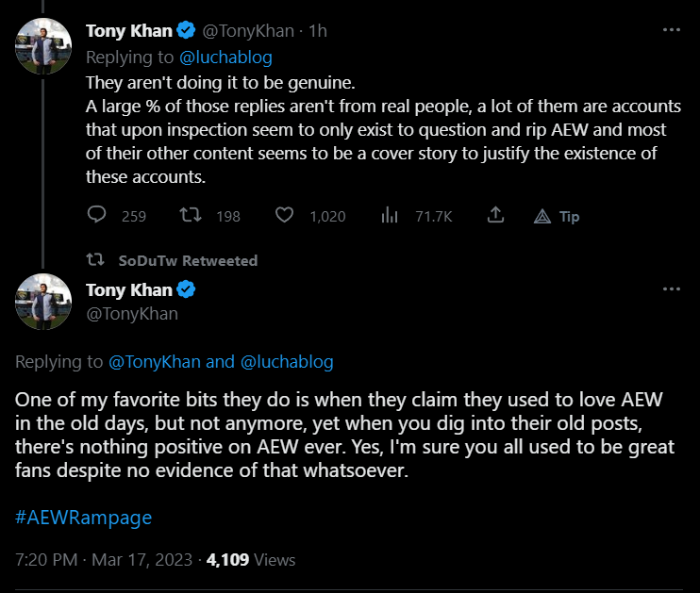Open the @TonyKhan mention in the second reply line
The height and width of the screenshot is (593, 700).
pyautogui.click(x=154, y=361)
